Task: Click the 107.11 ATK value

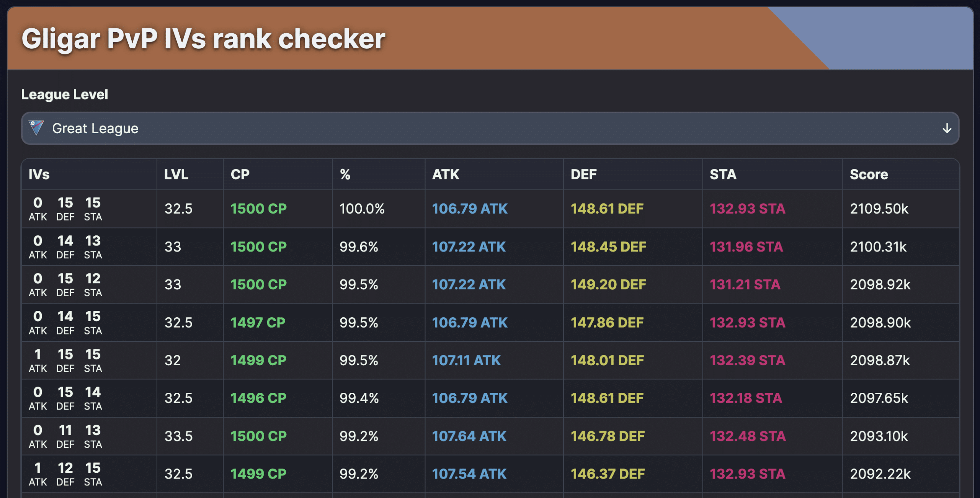Action: point(466,361)
